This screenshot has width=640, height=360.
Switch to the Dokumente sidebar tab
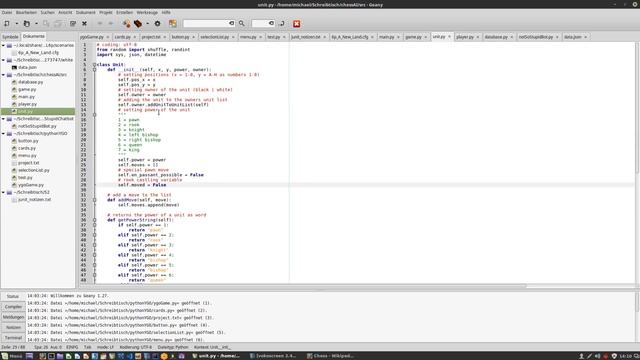(x=33, y=36)
